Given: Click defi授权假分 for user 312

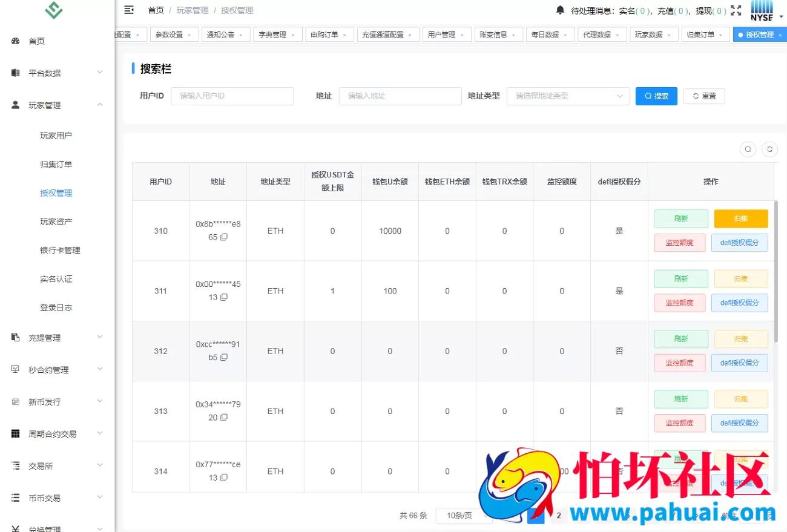Looking at the screenshot, I should (x=740, y=363).
